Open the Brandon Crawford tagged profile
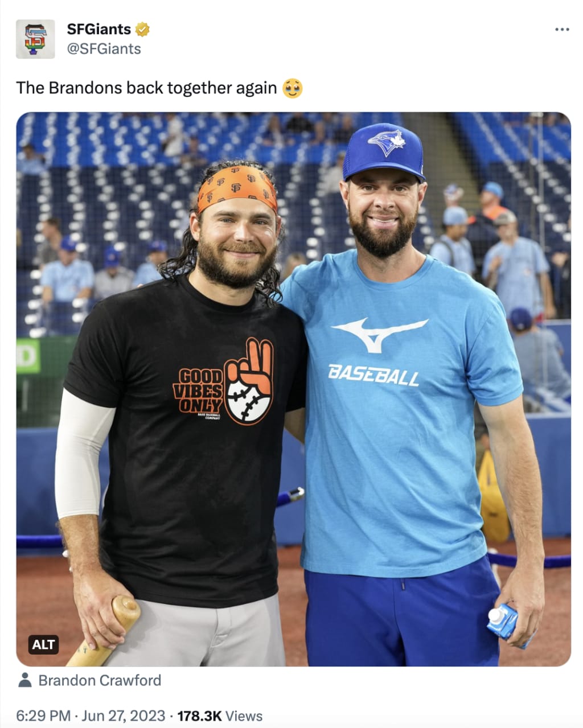Viewport: 583px width, 728px height. tap(100, 680)
